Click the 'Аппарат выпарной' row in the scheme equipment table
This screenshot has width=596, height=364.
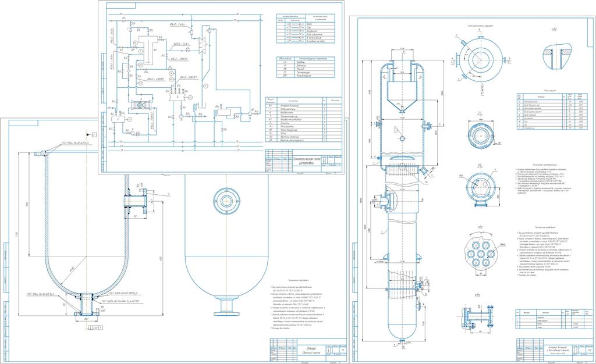303,105
